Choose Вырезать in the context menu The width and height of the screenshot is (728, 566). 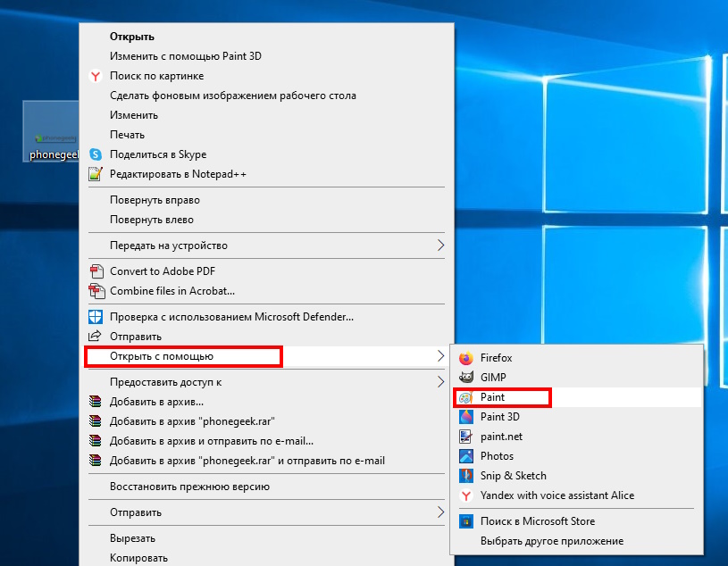(x=133, y=538)
